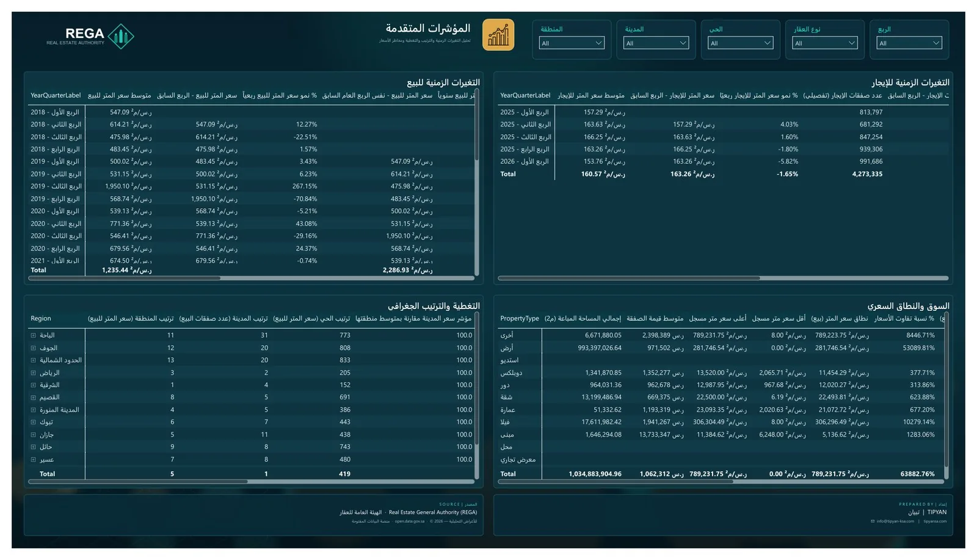Click horizontal scrollbar of rental changes table
Image resolution: width=977 pixels, height=560 pixels.
(629, 278)
